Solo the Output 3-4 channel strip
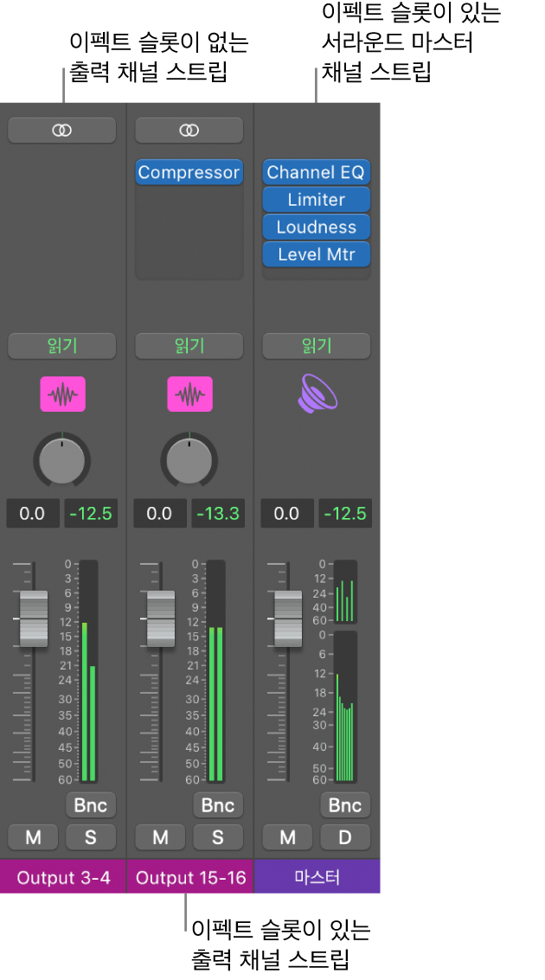 (x=91, y=837)
